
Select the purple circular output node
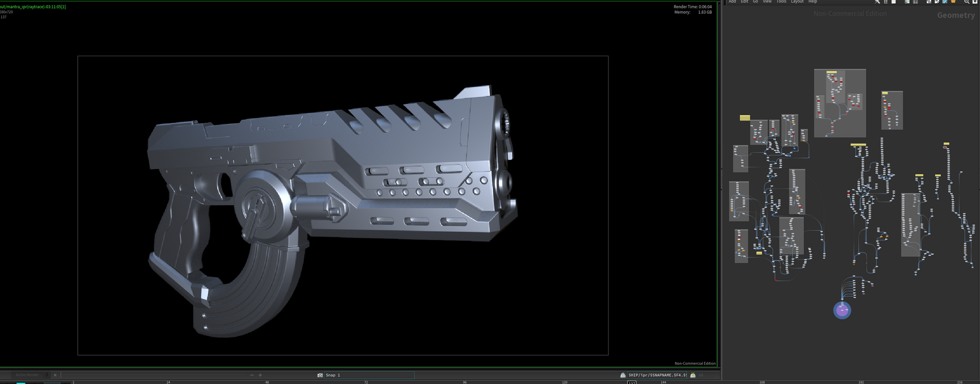point(842,310)
